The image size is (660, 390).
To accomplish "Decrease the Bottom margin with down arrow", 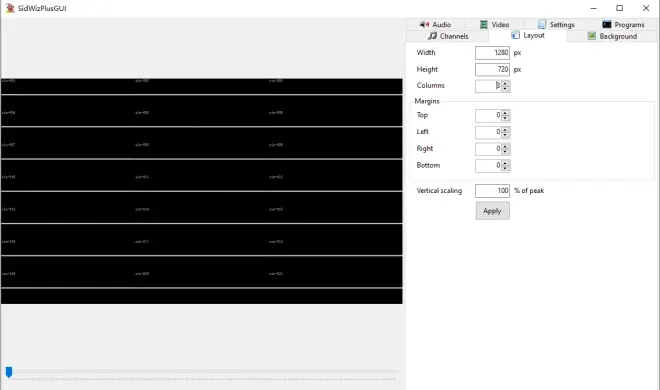I will 505,169.
